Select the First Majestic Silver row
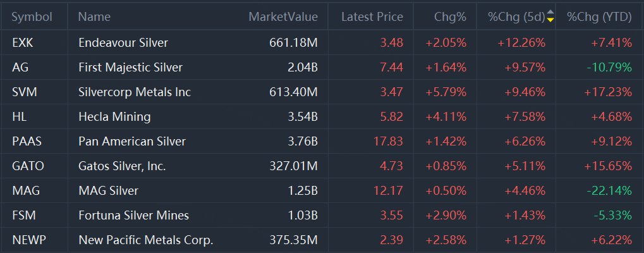The image size is (644, 253). pyautogui.click(x=130, y=68)
